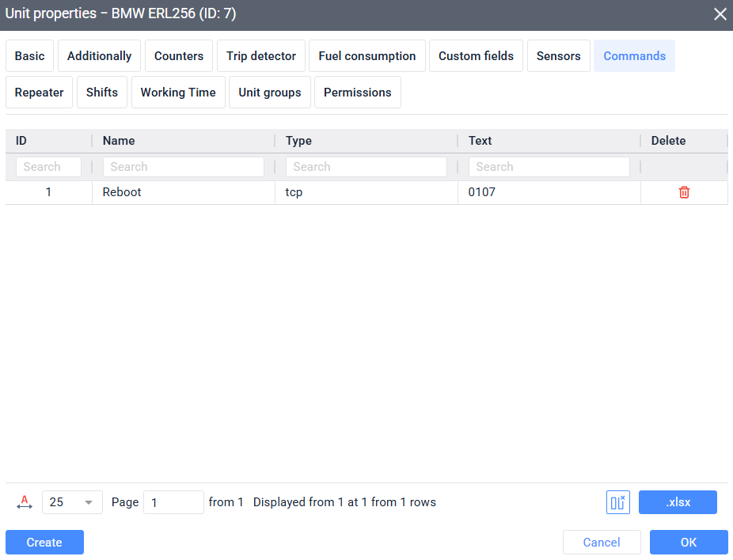733x560 pixels.
Task: Sort by the Type column header
Action: click(298, 141)
